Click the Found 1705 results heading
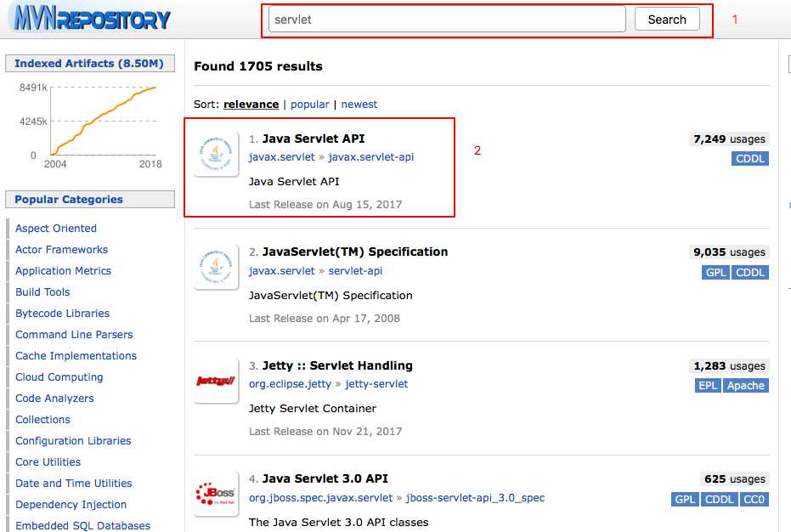The height and width of the screenshot is (532, 791). (x=257, y=66)
